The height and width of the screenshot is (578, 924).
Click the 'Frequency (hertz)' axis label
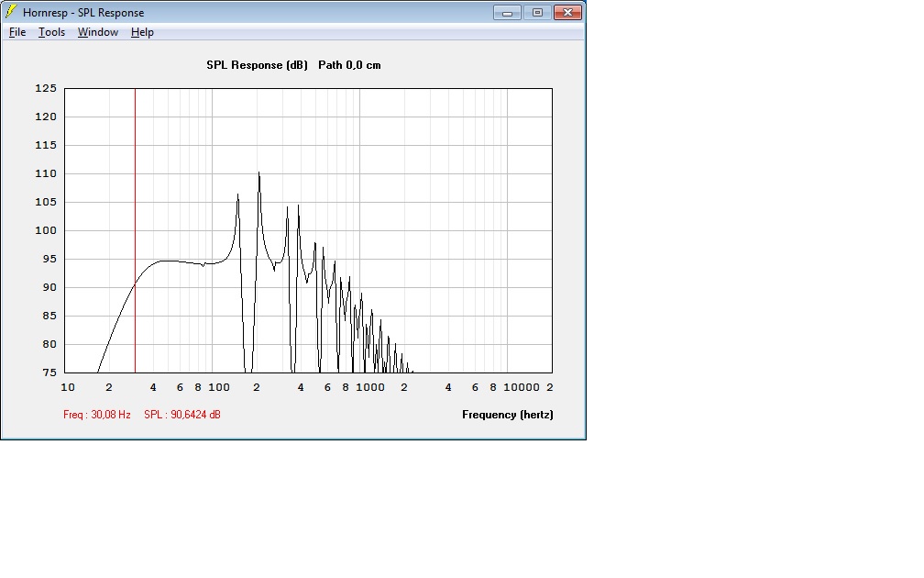tap(508, 415)
